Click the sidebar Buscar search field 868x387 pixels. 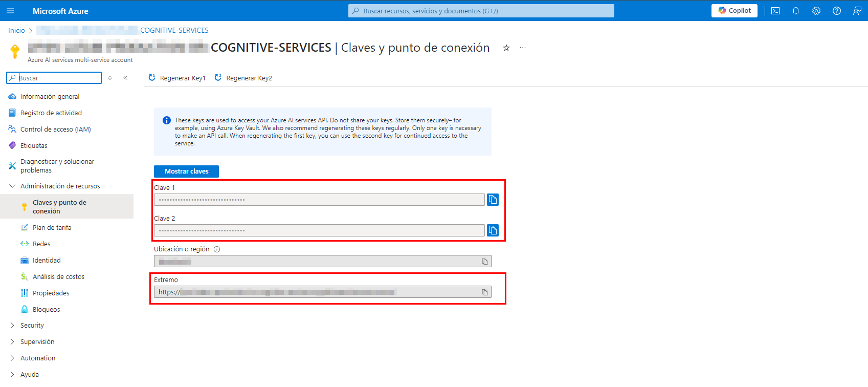54,78
